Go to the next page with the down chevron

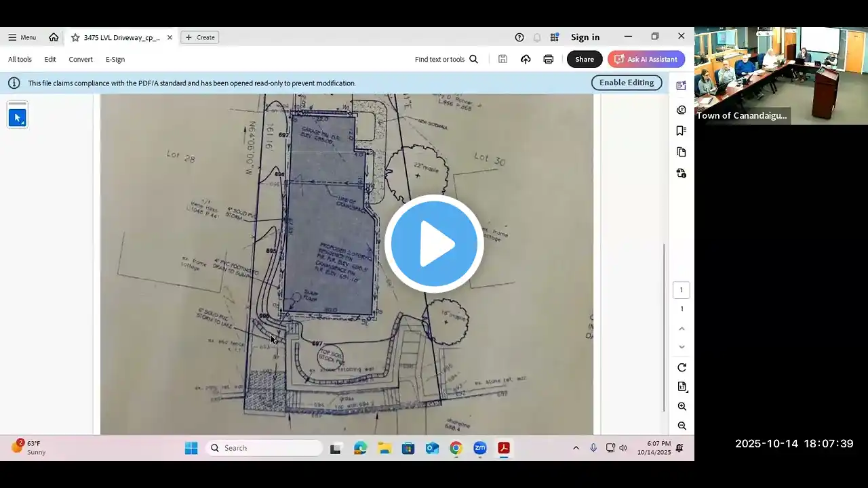pyautogui.click(x=682, y=347)
